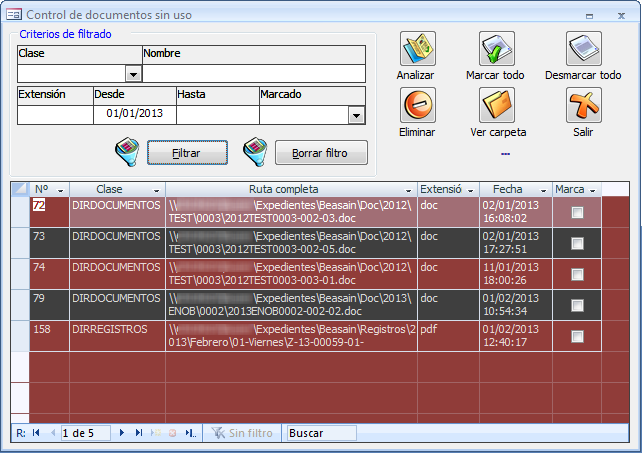Open folder with Ver carpeta icon
This screenshot has width=642, height=453.
(x=497, y=105)
